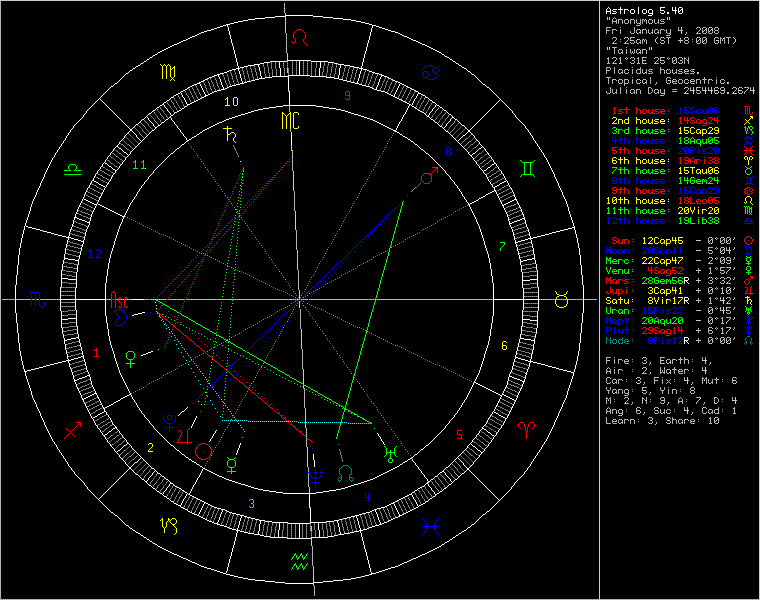
Task: Click the red Mars symbol in the wheel
Action: pos(429,176)
